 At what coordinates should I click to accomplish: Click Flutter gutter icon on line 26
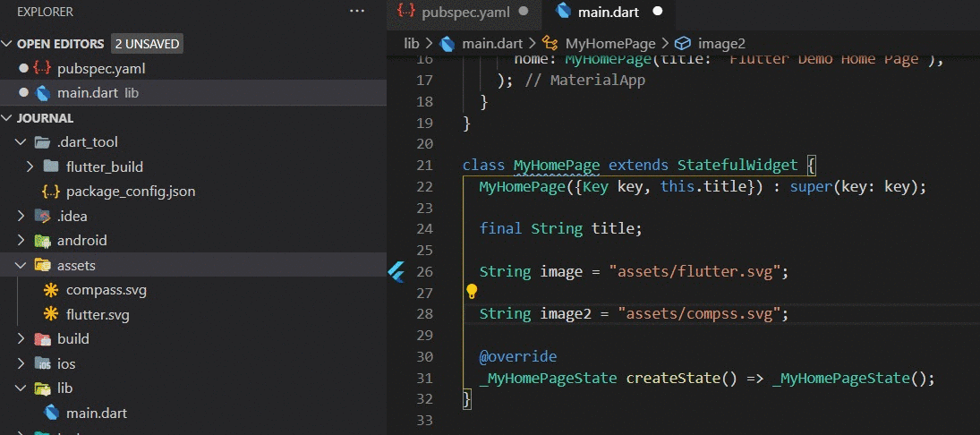click(396, 272)
